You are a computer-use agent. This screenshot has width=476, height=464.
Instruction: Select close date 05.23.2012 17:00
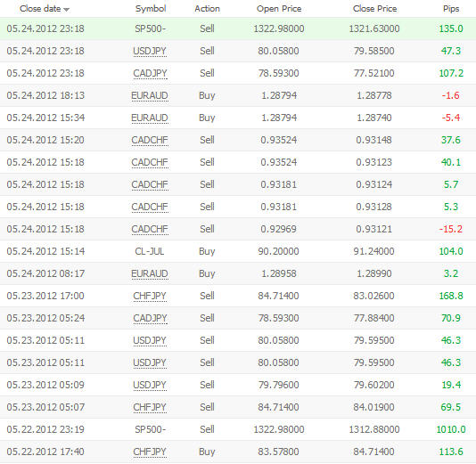45,296
